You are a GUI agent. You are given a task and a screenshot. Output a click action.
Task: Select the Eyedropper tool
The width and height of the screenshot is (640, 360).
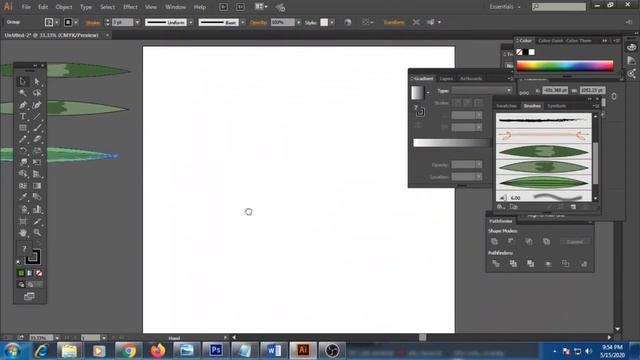(x=22, y=197)
